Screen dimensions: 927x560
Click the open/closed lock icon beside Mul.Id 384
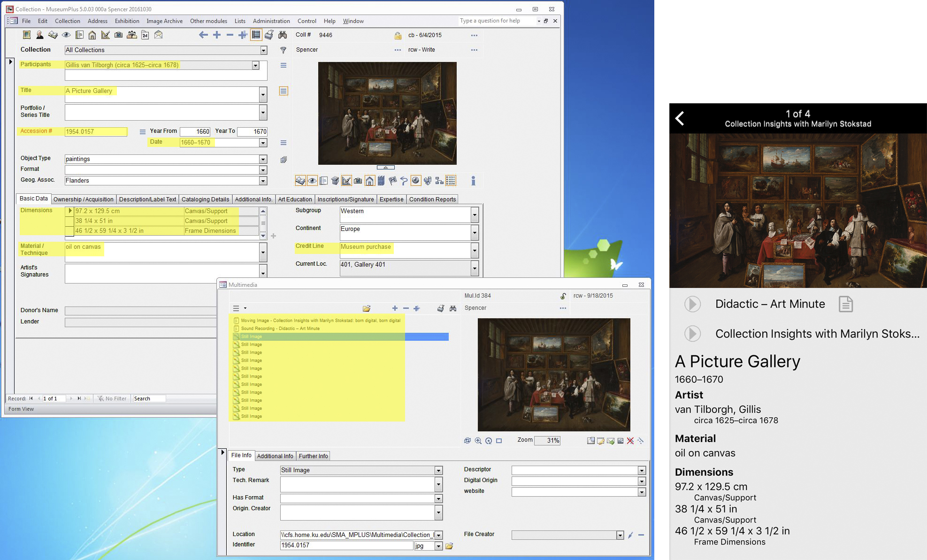point(563,296)
